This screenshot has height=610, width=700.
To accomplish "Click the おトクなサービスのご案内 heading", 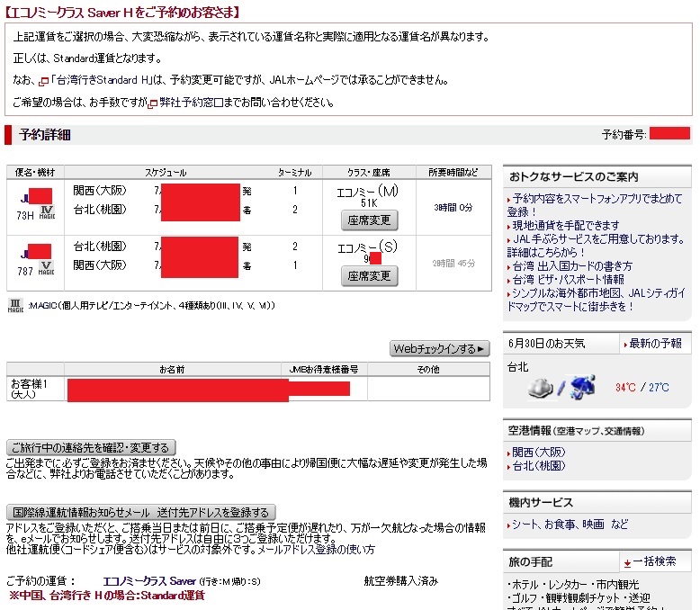I will pos(574,177).
